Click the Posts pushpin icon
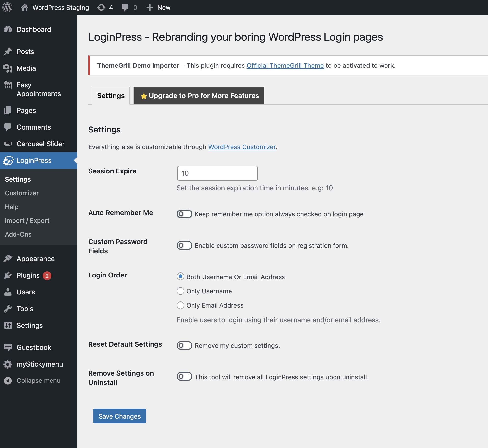Viewport: 488px width, 448px height. 8,52
